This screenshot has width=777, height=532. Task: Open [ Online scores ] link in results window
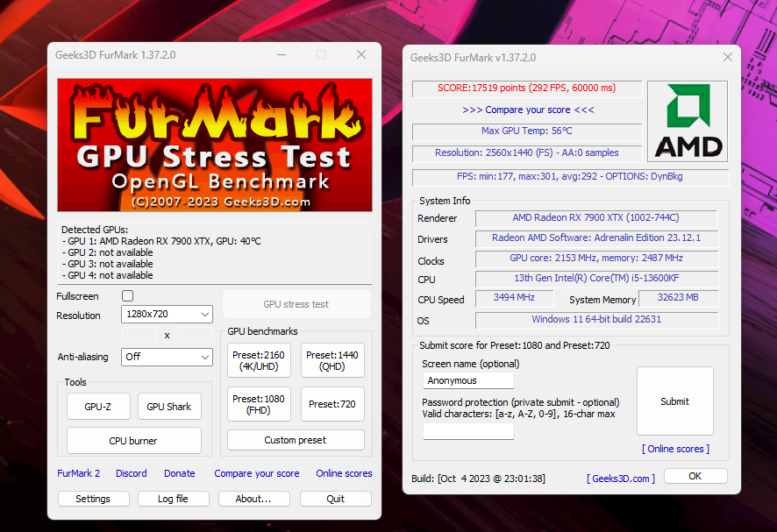[676, 449]
